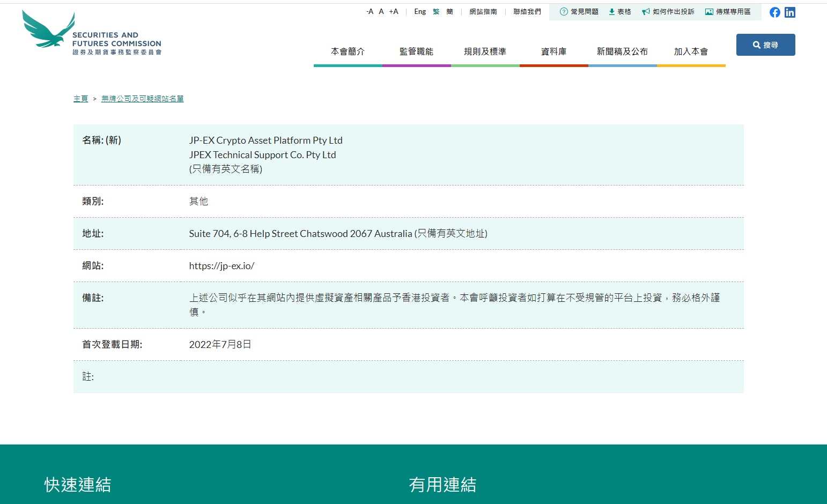Viewport: 827px width, 504px height.
Task: Go to 主頁 via the breadcrumb
Action: [x=80, y=99]
